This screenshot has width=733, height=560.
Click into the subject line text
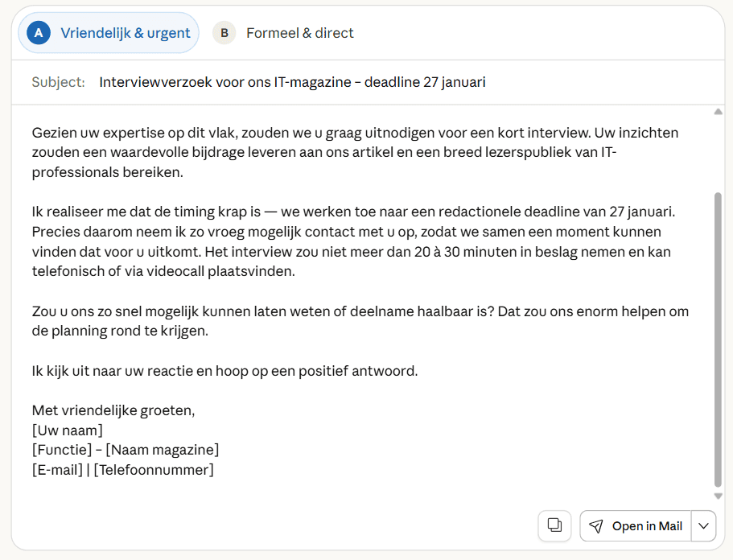click(292, 82)
